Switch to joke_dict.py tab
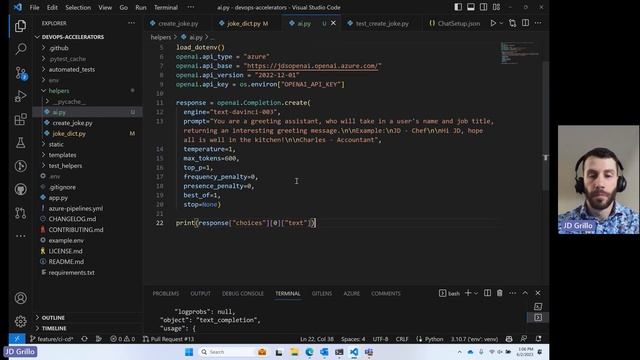640x360 pixels. point(247,24)
